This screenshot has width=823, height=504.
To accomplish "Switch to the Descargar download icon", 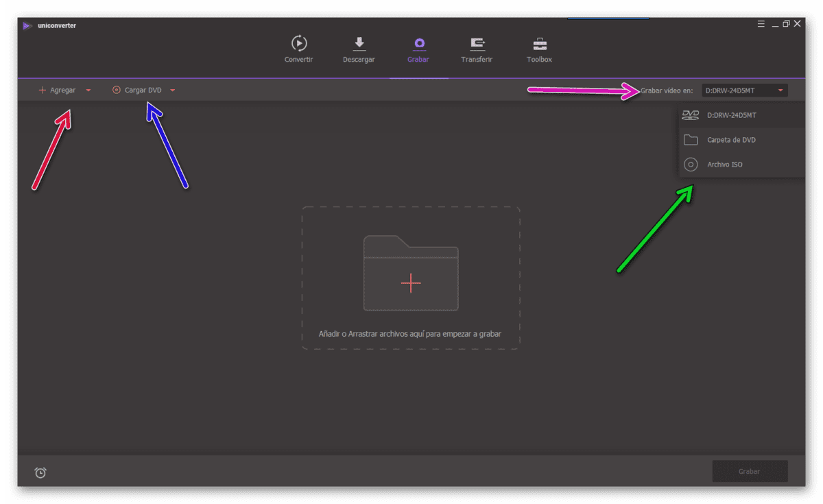I will coord(359,43).
